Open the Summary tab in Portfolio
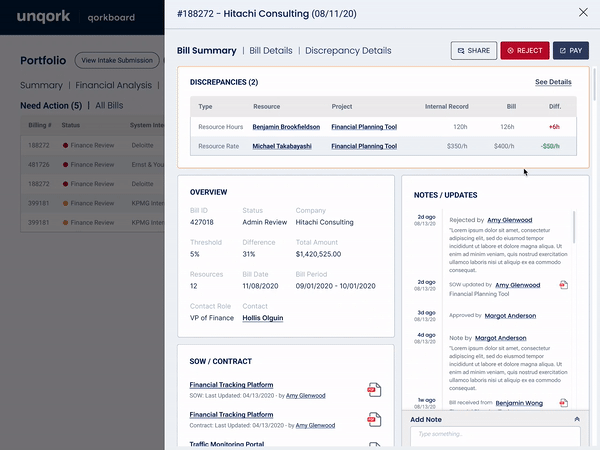This screenshot has height=450, width=600. [x=41, y=85]
